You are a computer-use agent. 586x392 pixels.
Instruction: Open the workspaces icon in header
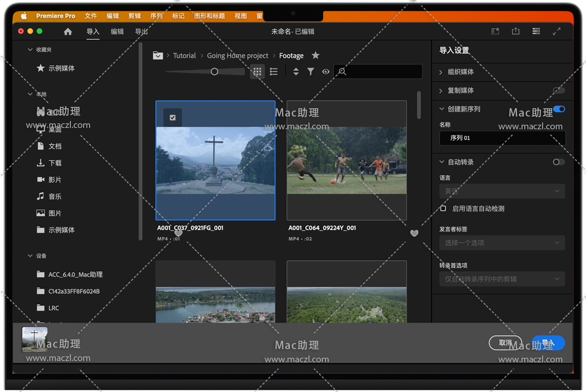pos(536,31)
